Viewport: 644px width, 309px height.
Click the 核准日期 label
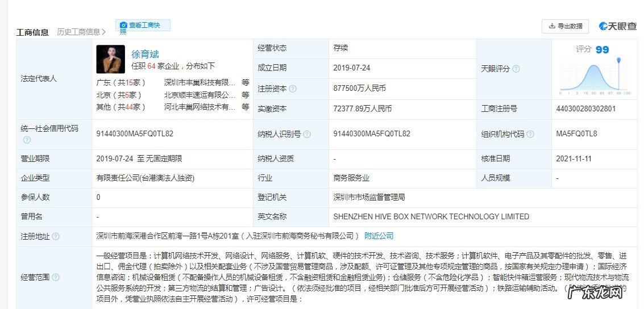coord(495,159)
